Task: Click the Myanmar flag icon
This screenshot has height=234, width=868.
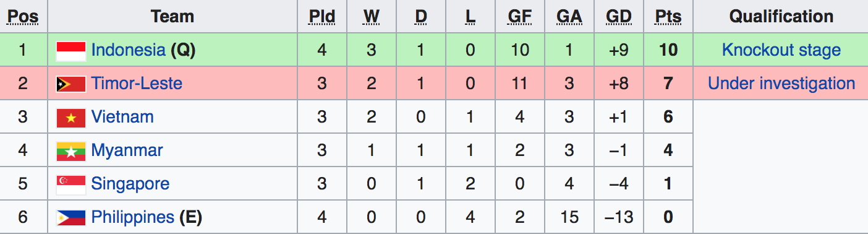Action: click(70, 151)
